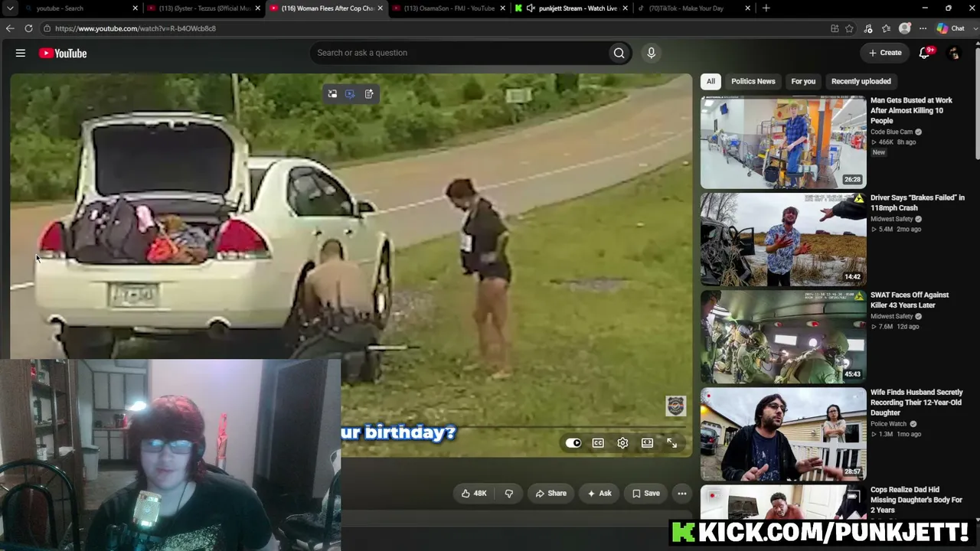Toggle the autoplay switch
The height and width of the screenshot is (551, 980).
[x=573, y=443]
